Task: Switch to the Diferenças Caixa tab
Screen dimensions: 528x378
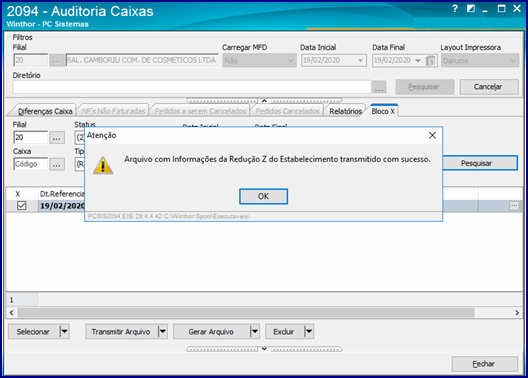Action: pos(45,111)
